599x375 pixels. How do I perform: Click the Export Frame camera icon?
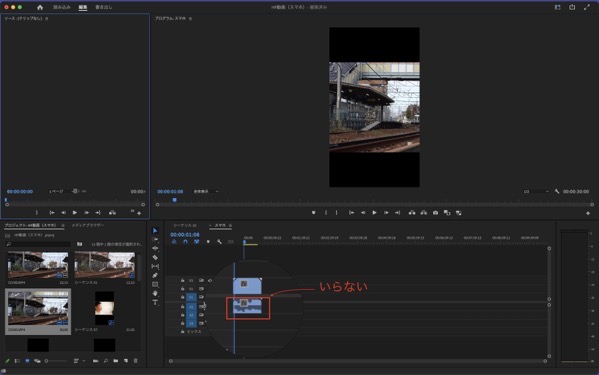(435, 213)
